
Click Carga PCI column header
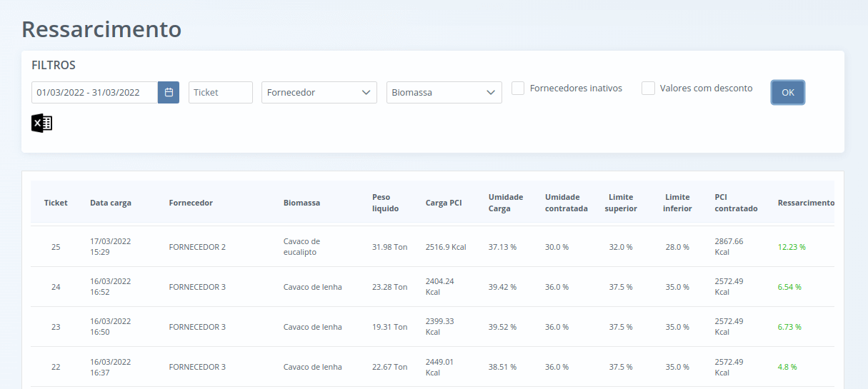[444, 203]
